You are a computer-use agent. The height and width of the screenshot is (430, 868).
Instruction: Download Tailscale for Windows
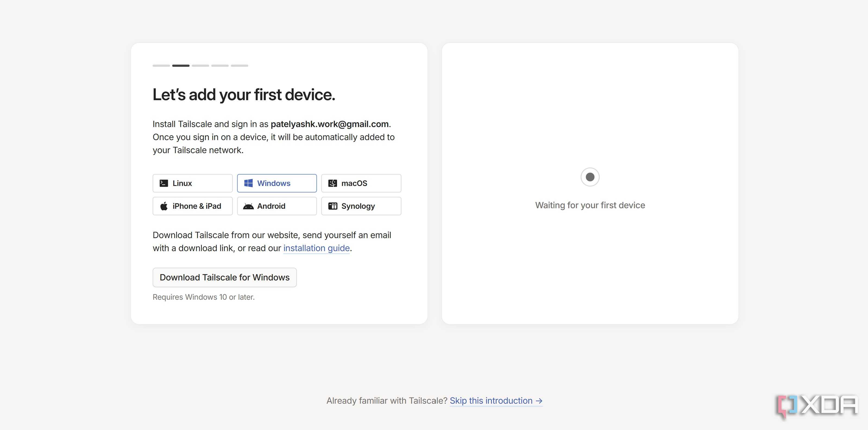click(225, 277)
